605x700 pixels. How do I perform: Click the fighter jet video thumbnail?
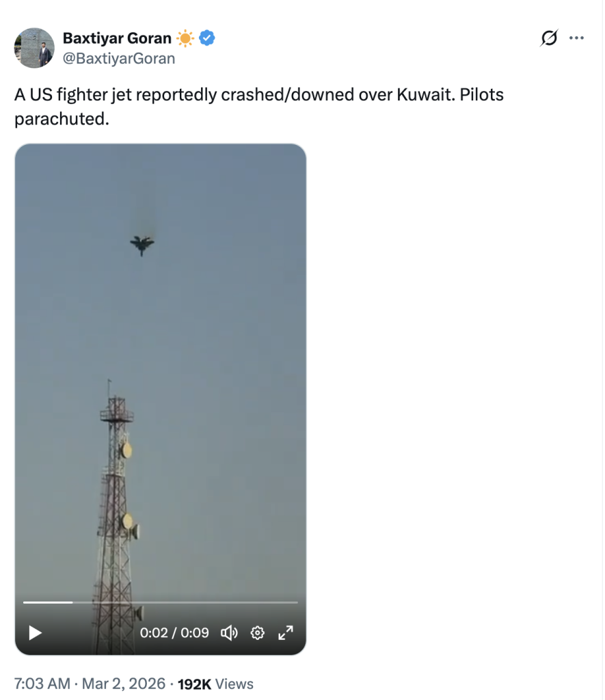click(160, 383)
